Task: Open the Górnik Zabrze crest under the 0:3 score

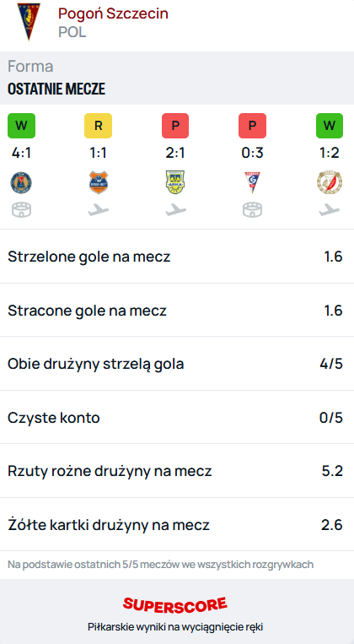Action: pyautogui.click(x=252, y=183)
